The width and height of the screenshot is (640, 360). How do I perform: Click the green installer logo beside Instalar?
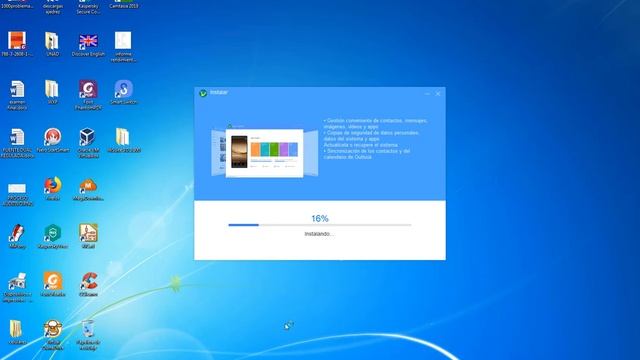pyautogui.click(x=203, y=93)
